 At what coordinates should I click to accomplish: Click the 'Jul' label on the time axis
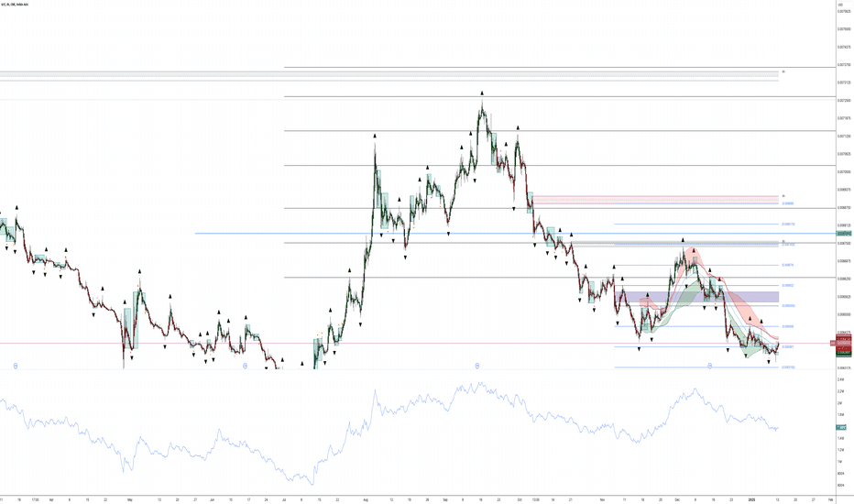click(x=284, y=499)
